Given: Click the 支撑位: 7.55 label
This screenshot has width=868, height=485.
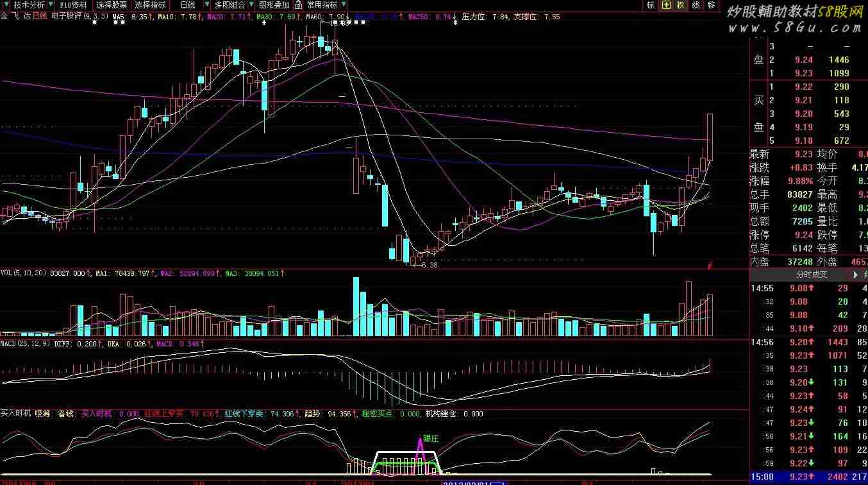Looking at the screenshot, I should click(537, 16).
